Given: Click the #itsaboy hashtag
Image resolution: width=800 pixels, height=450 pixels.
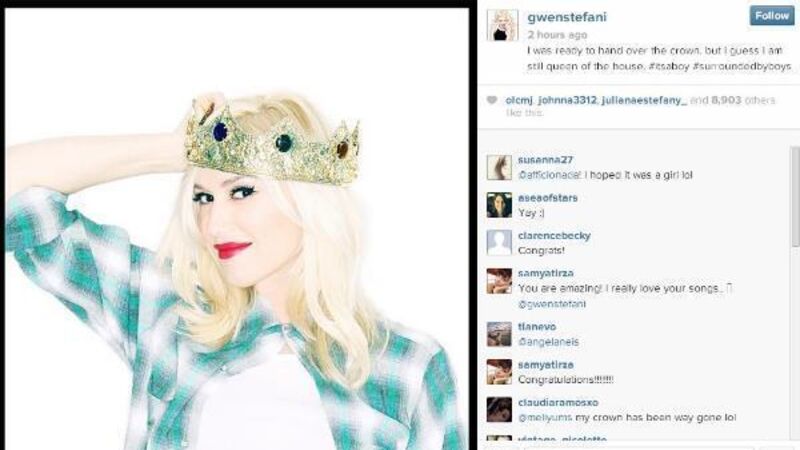Looking at the screenshot, I should click(669, 66).
